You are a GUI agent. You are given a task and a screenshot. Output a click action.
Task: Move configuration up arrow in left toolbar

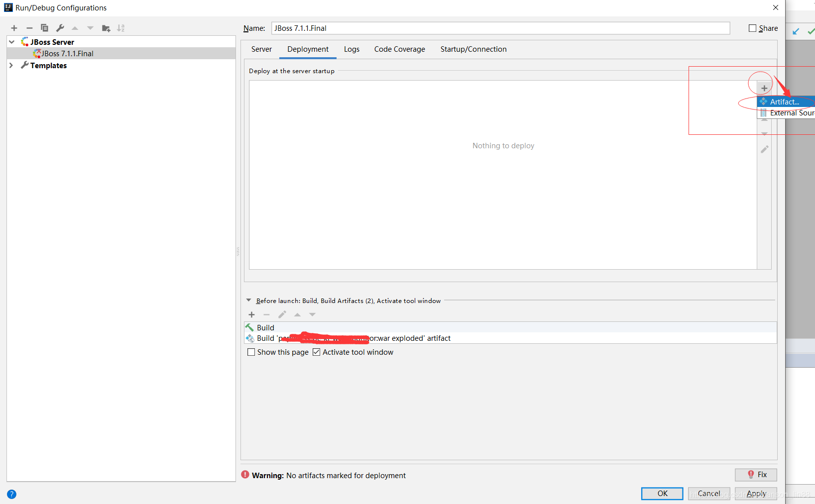coord(75,28)
